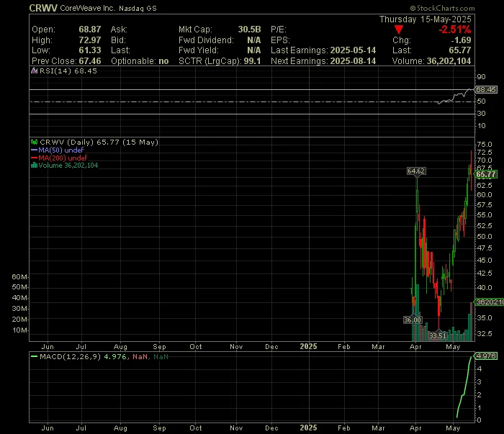Viewport: 504px width, 434px height.
Task: Click the Chg value -1.69
Action: point(461,40)
